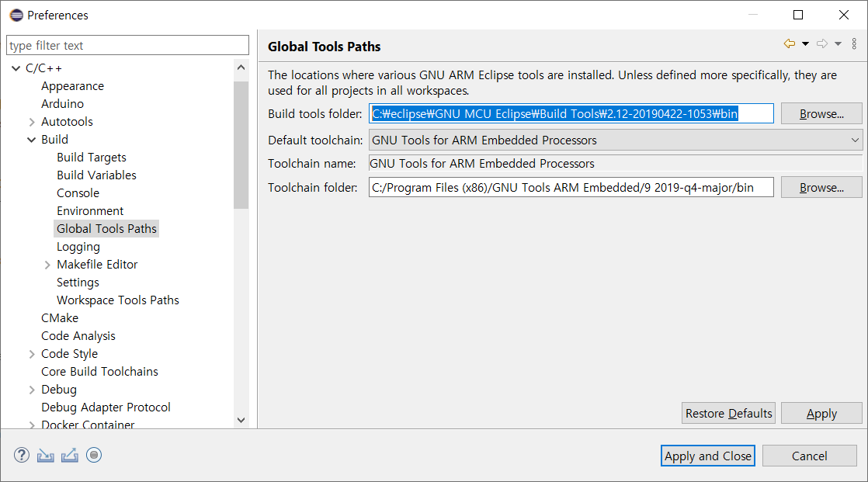The image size is (868, 482).
Task: Go back with the yellow Back arrow
Action: (x=790, y=43)
